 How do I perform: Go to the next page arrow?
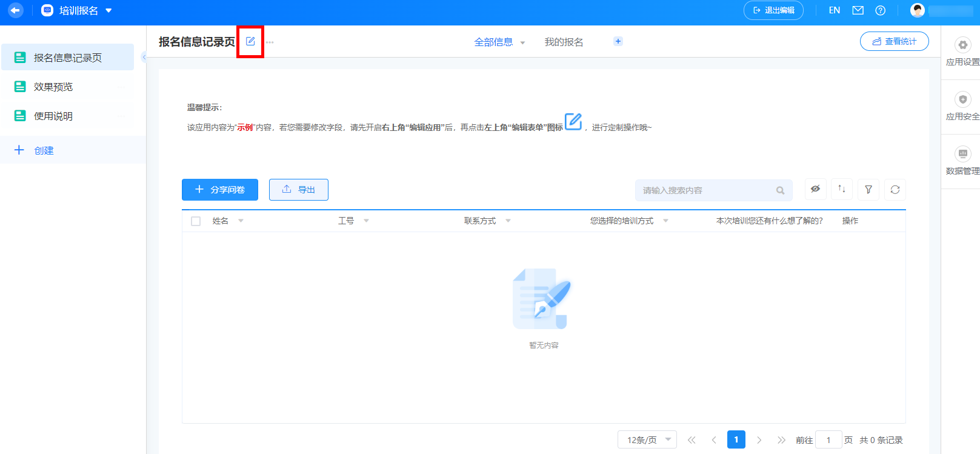tap(759, 440)
